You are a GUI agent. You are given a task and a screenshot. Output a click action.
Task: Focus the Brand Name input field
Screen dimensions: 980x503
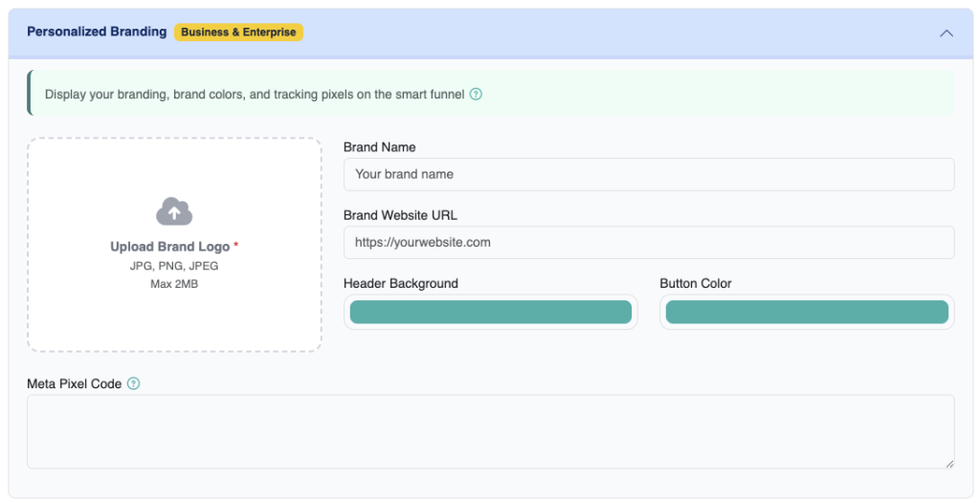click(648, 174)
